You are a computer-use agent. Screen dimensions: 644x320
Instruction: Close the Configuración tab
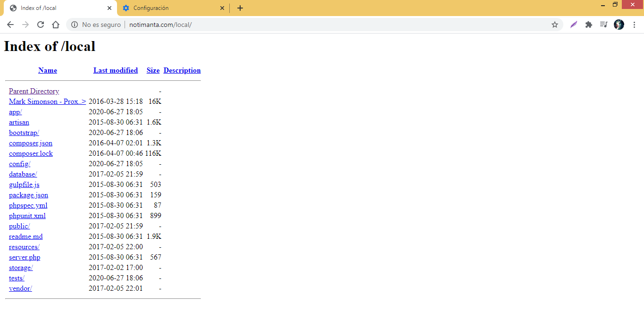tap(223, 8)
